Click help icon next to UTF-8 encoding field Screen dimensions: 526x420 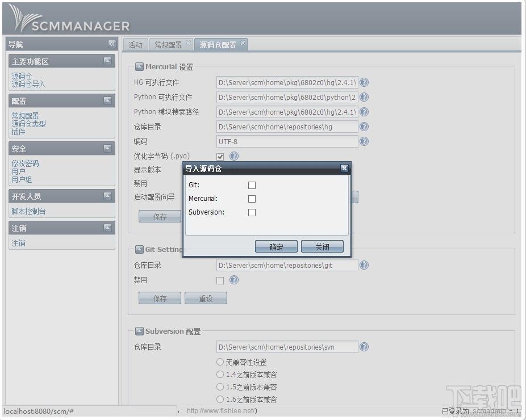[x=364, y=141]
